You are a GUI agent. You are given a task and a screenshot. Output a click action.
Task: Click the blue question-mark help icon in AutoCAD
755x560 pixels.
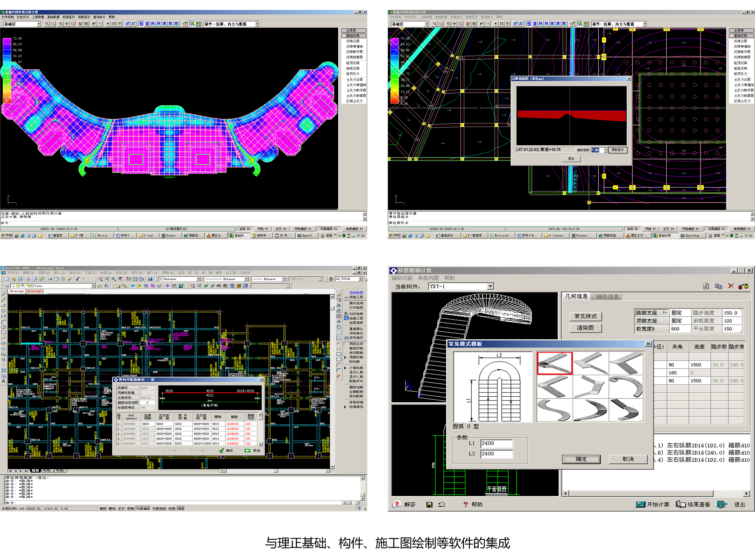(150, 279)
